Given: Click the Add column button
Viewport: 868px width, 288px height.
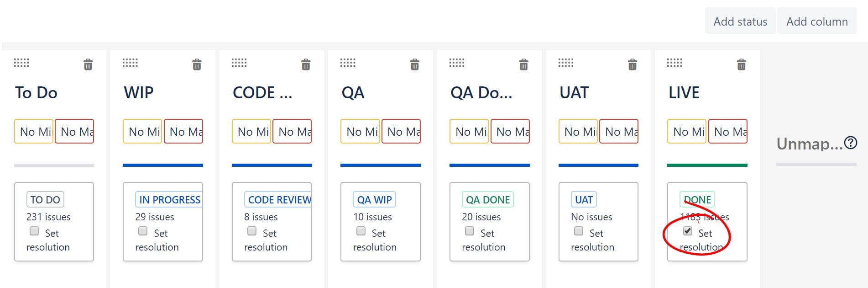Looking at the screenshot, I should coord(817,21).
